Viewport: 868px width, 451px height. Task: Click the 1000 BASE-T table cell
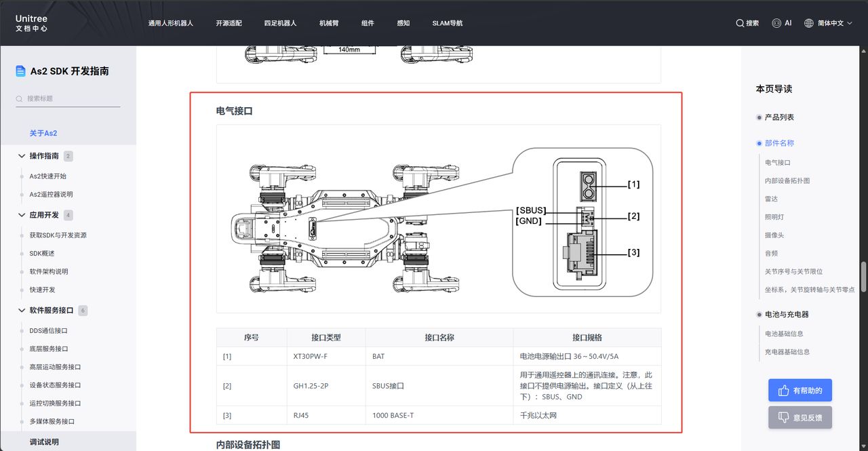439,415
